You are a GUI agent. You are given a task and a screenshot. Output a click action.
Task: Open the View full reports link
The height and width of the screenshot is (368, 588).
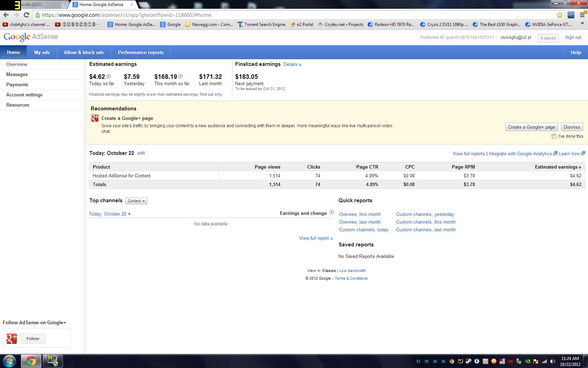(469, 154)
